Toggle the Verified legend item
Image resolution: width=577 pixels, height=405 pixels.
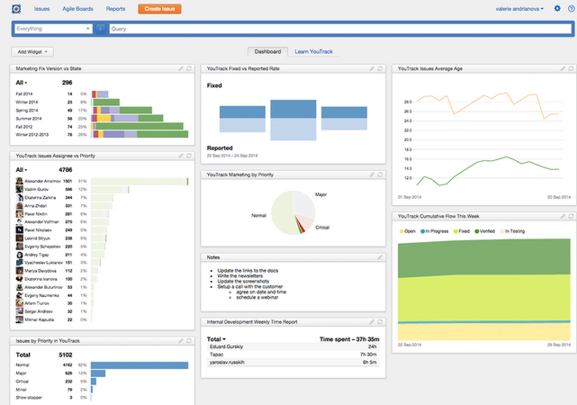(x=485, y=231)
